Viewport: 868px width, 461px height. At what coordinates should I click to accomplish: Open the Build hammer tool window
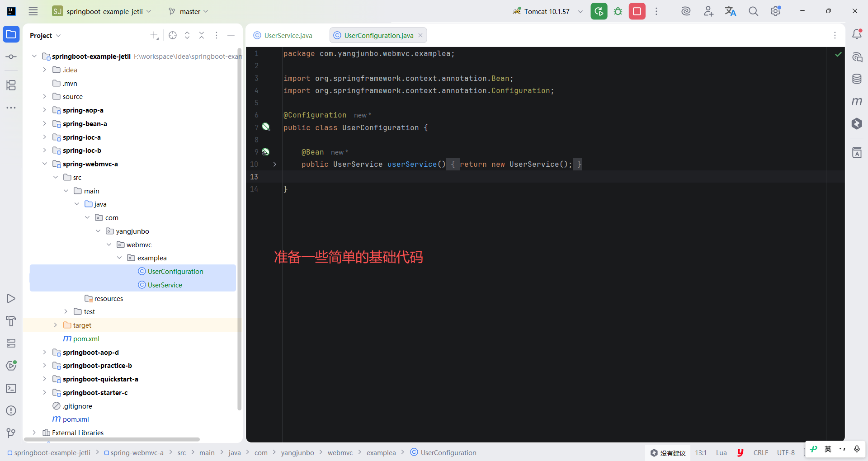[x=11, y=321]
